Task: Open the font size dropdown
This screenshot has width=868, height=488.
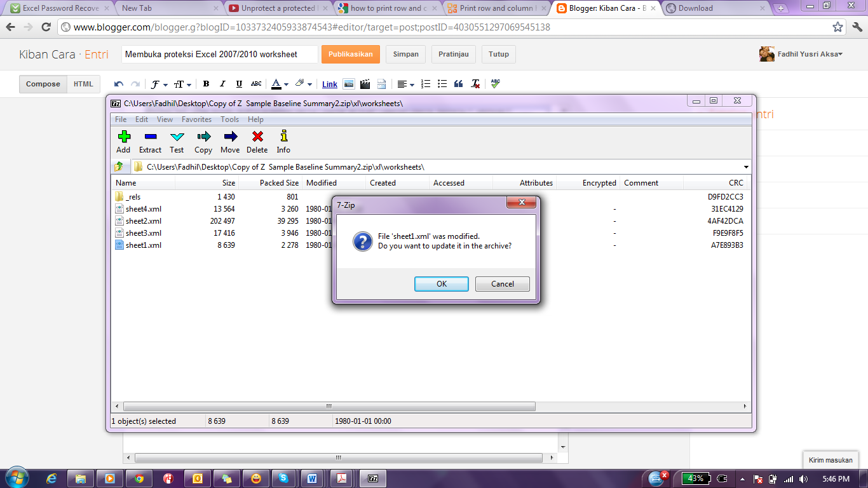Action: [x=182, y=84]
